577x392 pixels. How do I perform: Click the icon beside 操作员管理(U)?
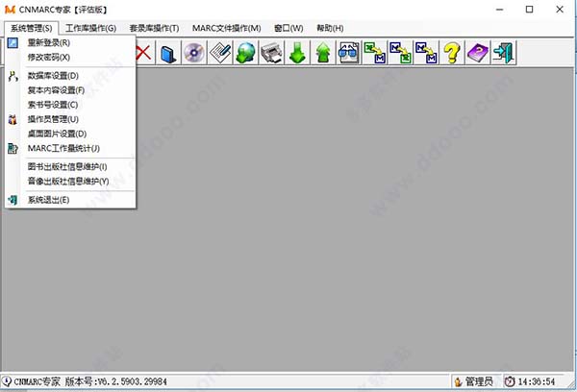pos(13,119)
